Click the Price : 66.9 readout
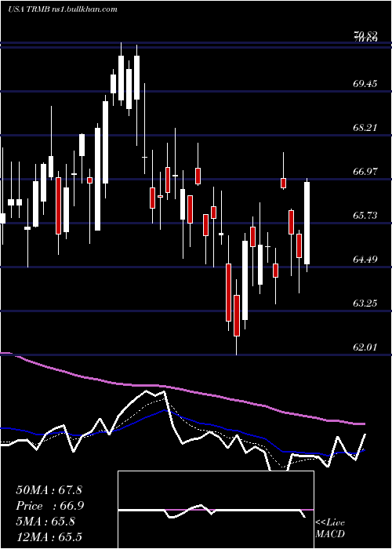392x549 pixels. click(49, 506)
